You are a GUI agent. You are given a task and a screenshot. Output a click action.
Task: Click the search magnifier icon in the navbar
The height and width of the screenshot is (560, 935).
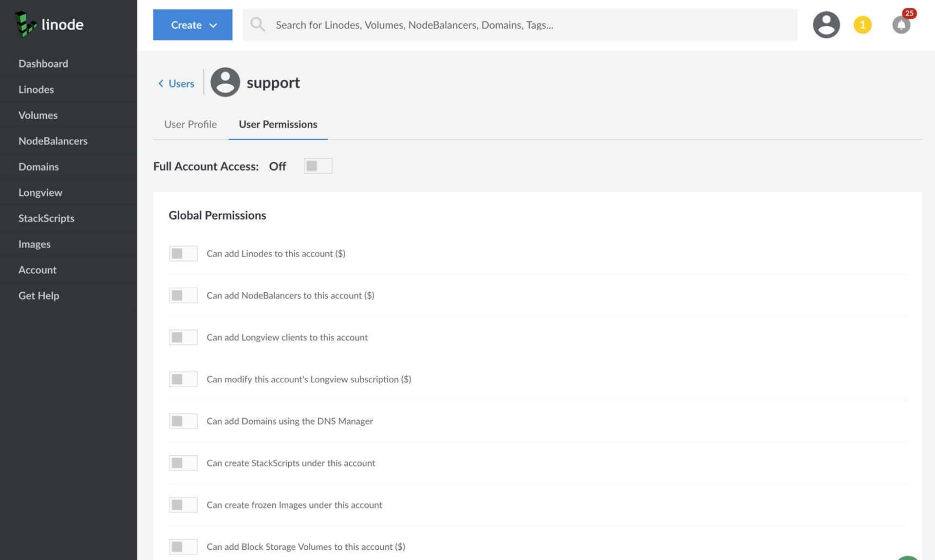click(x=258, y=25)
